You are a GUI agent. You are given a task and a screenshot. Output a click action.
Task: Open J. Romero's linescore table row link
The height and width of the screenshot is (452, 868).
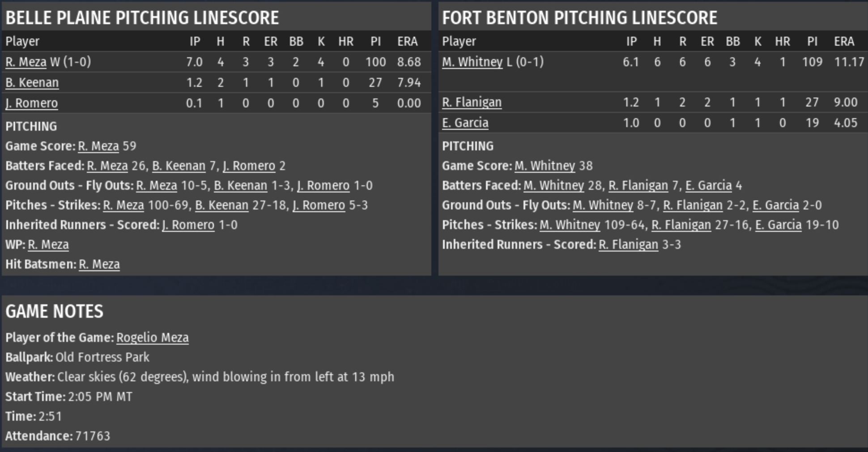point(32,103)
